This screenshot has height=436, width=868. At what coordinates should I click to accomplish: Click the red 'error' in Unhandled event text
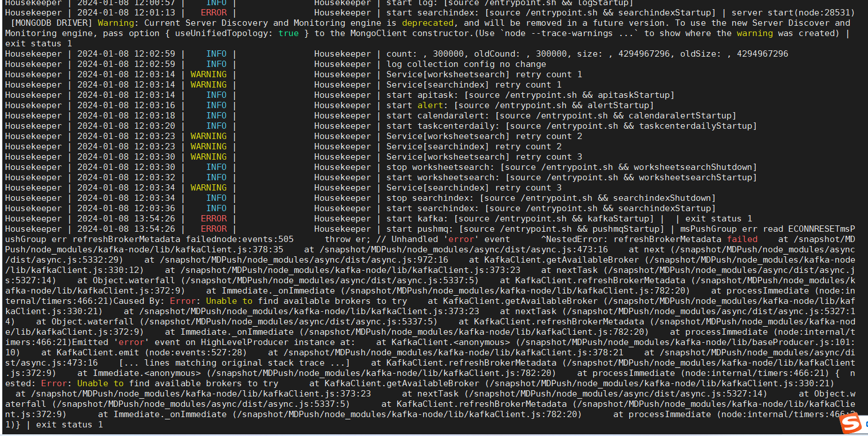pyautogui.click(x=461, y=239)
